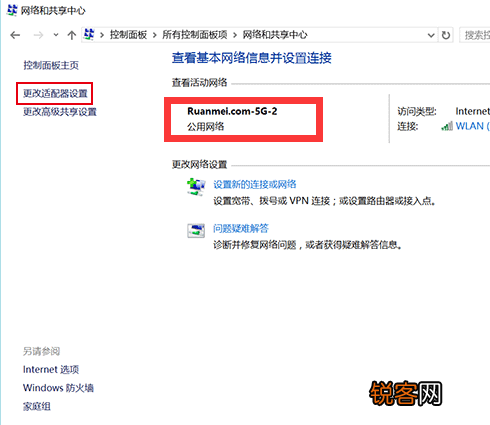
Task: Expand chevron after 控制面板 breadcrumb
Action: (155, 35)
